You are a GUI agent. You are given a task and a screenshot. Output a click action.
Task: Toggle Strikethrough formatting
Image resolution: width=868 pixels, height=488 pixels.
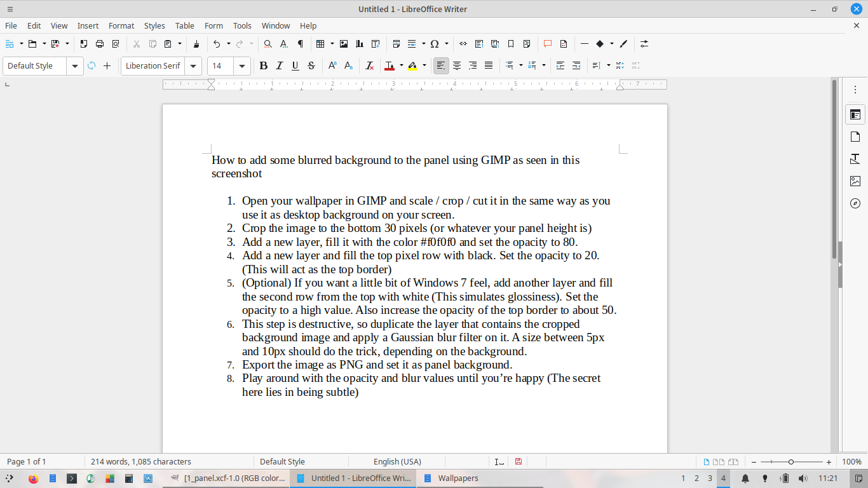(311, 65)
